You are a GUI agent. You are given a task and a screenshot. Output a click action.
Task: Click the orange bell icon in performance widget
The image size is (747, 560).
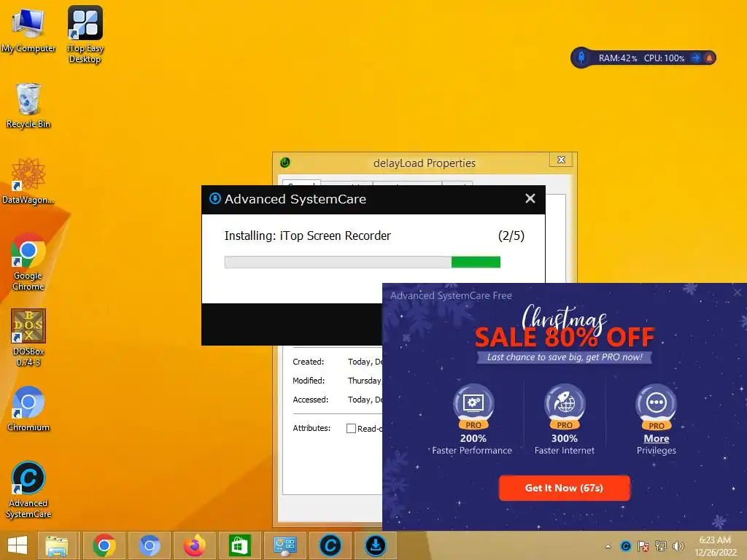[x=709, y=58]
